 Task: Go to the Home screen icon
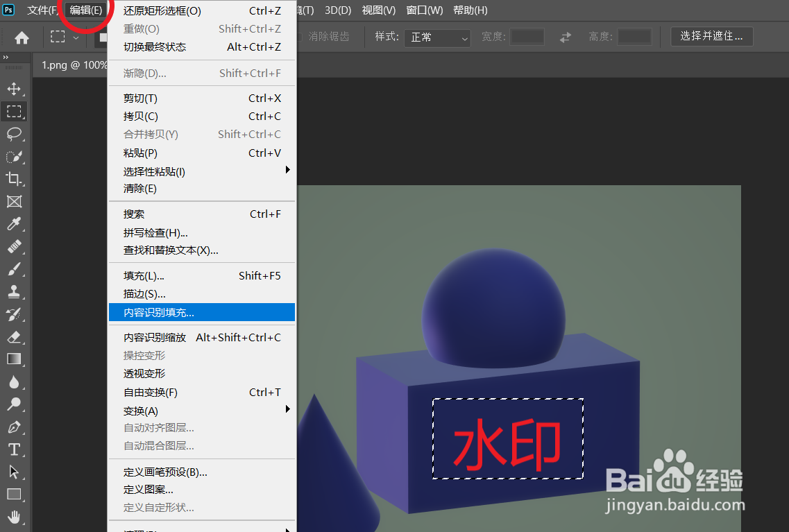click(22, 37)
